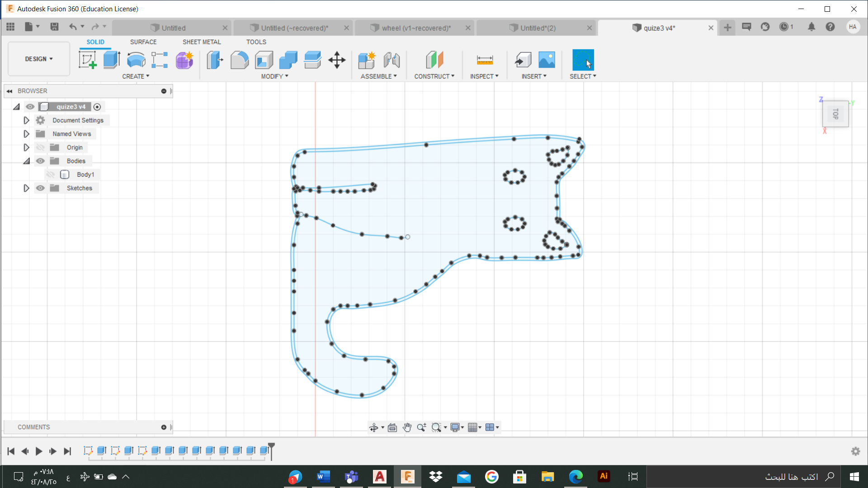The height and width of the screenshot is (488, 868).
Task: Expand Named Views node
Action: 26,134
